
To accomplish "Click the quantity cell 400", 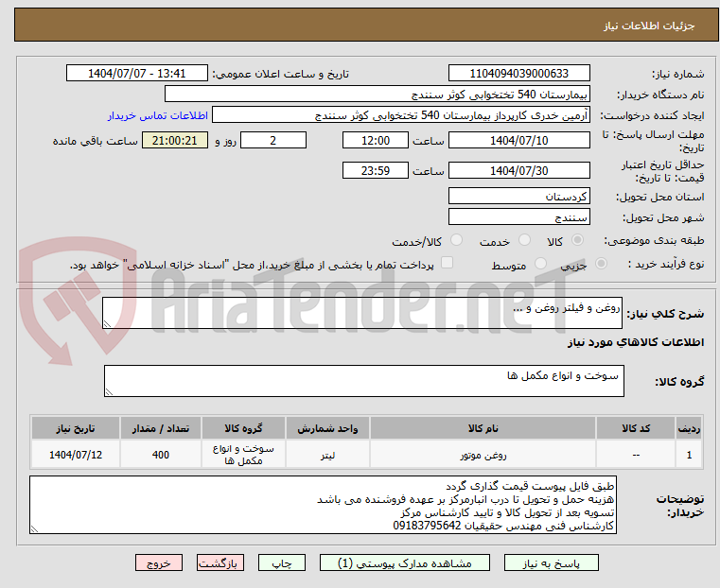I will pyautogui.click(x=161, y=455).
